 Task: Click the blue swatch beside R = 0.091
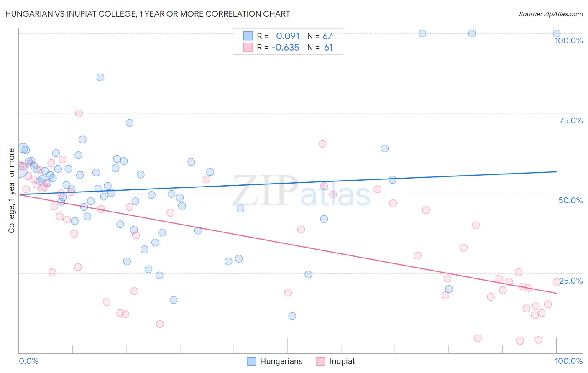click(x=248, y=36)
